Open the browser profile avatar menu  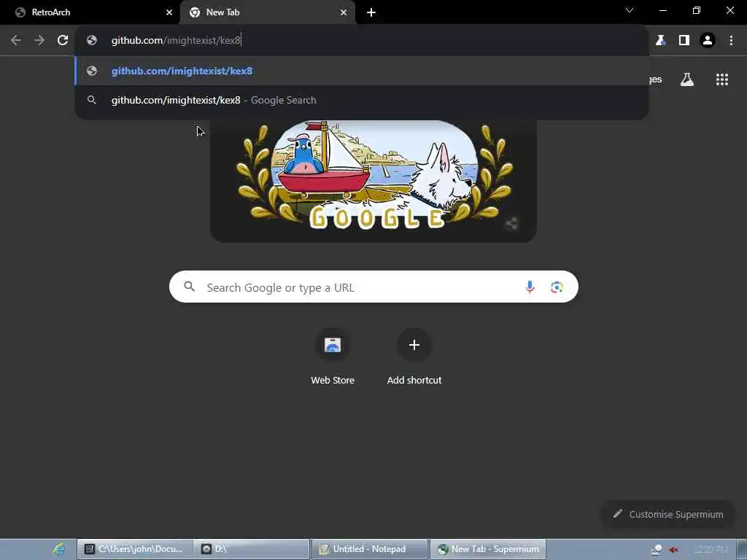point(708,41)
